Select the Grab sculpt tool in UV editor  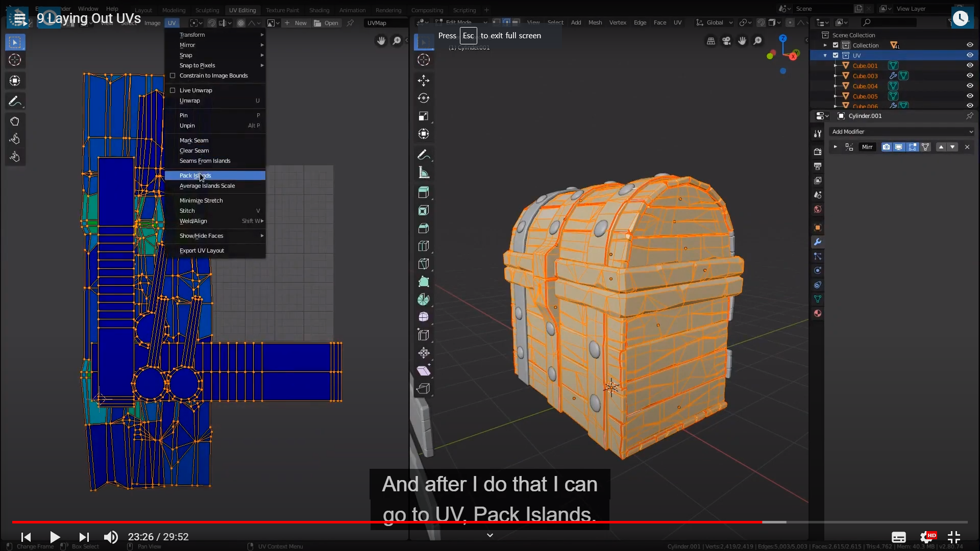point(15,121)
